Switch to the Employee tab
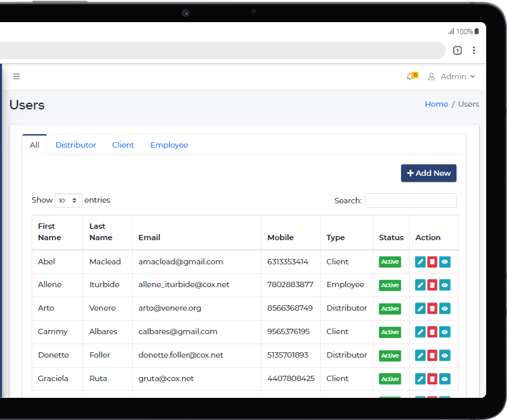This screenshot has height=420, width=507. coord(169,145)
